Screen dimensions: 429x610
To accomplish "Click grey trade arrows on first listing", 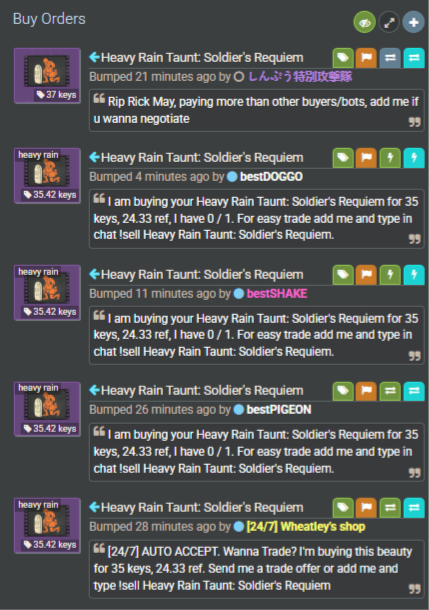I will point(390,58).
